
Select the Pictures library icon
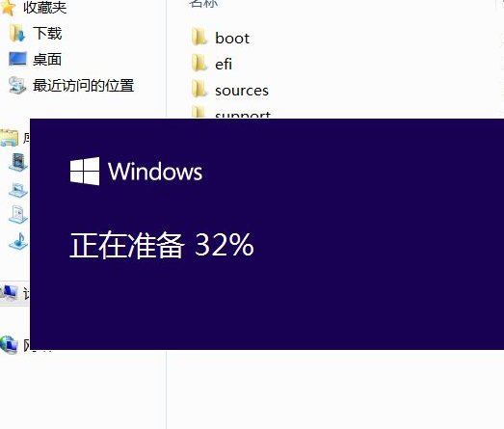tap(18, 190)
